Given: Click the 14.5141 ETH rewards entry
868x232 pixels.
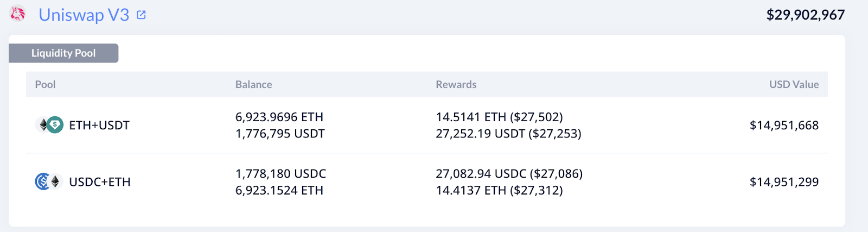Looking at the screenshot, I should [x=499, y=117].
